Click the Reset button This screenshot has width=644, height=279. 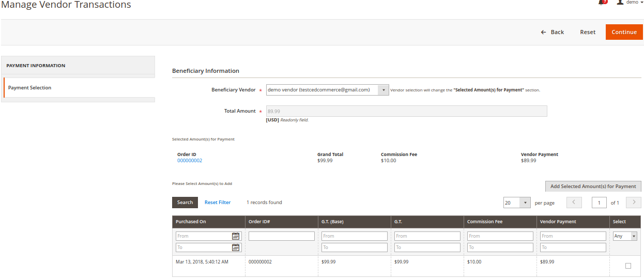click(588, 32)
